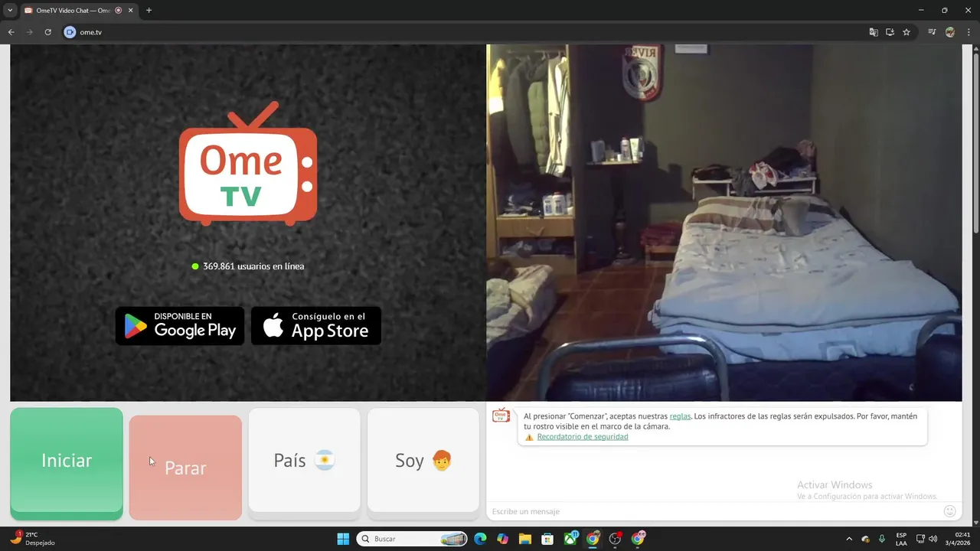
Task: Open the Chrome three-dot menu
Action: pyautogui.click(x=969, y=32)
